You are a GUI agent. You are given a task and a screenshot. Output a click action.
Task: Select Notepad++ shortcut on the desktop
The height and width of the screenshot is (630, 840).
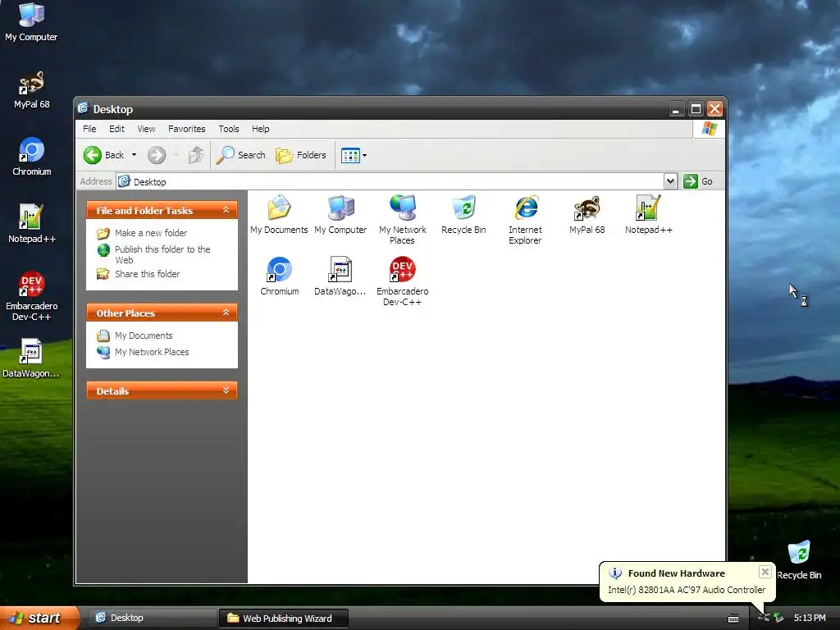click(32, 223)
